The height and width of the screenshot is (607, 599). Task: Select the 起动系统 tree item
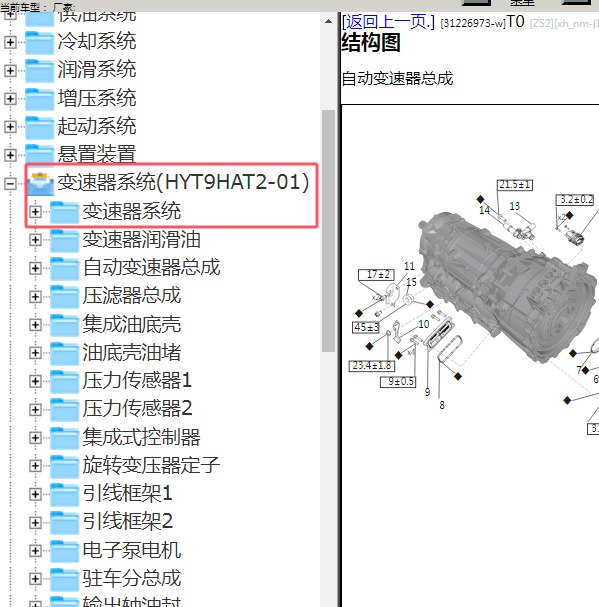pos(97,126)
